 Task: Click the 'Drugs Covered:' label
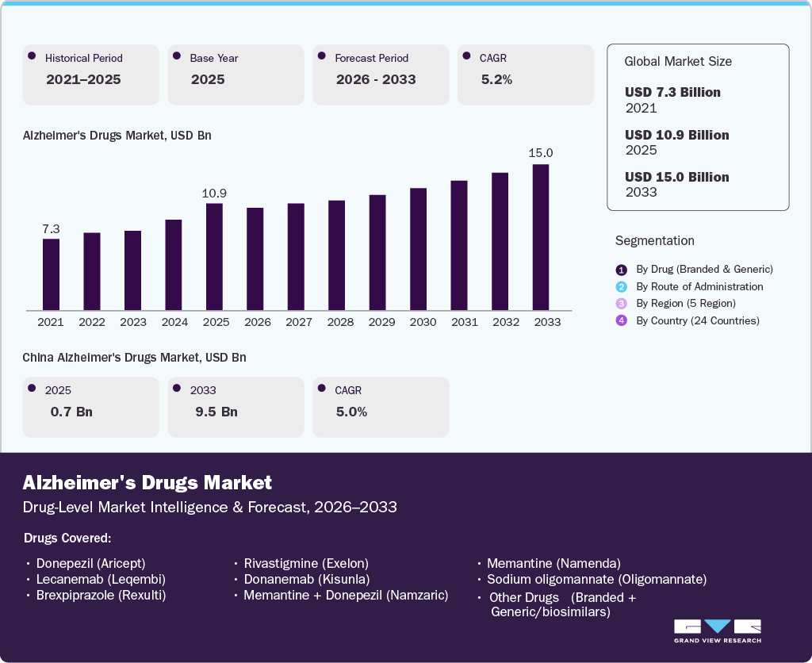(x=67, y=538)
